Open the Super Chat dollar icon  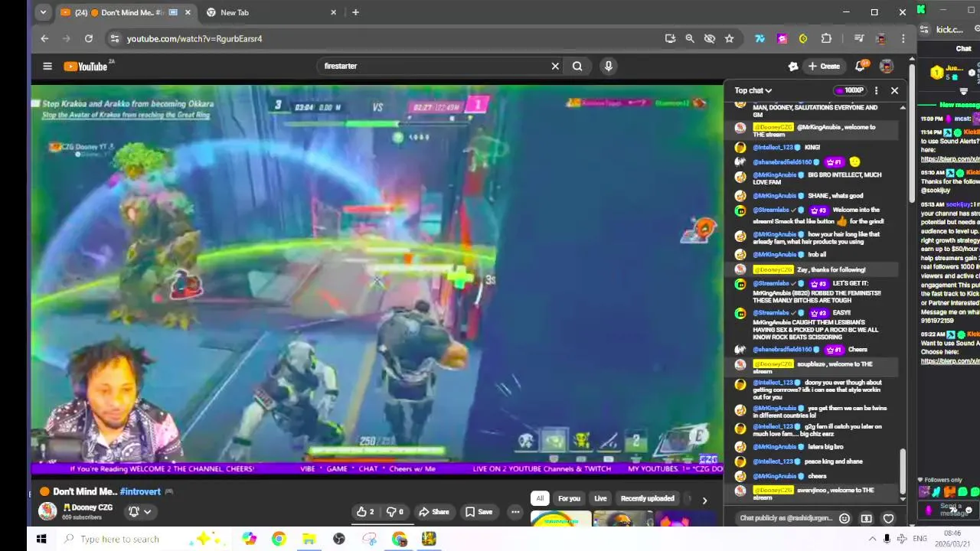[867, 518]
